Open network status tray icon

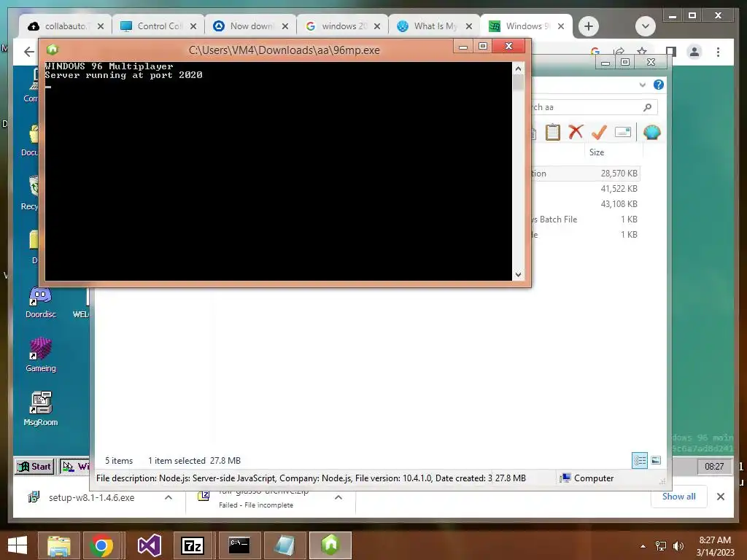pyautogui.click(x=661, y=546)
